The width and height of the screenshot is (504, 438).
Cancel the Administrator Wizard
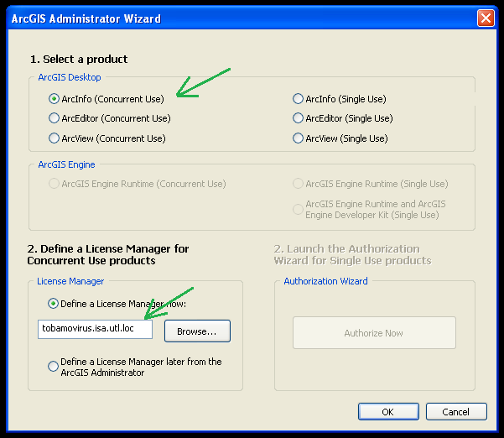(x=456, y=412)
